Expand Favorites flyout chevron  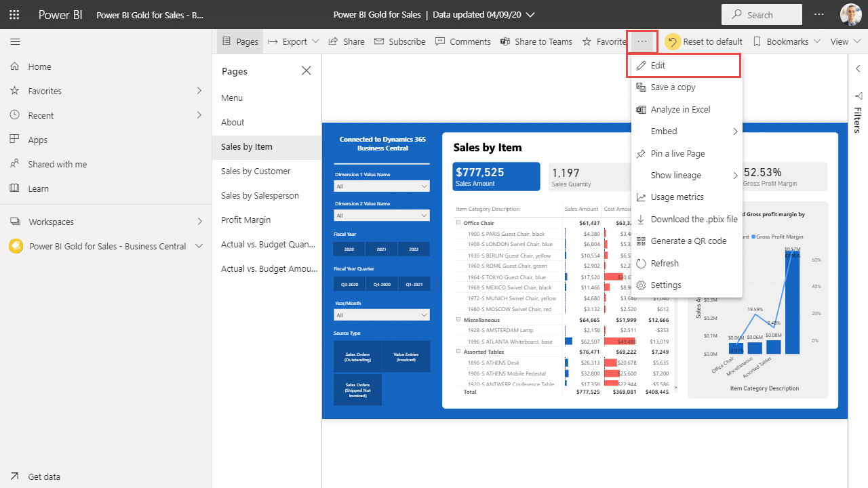[x=199, y=90]
